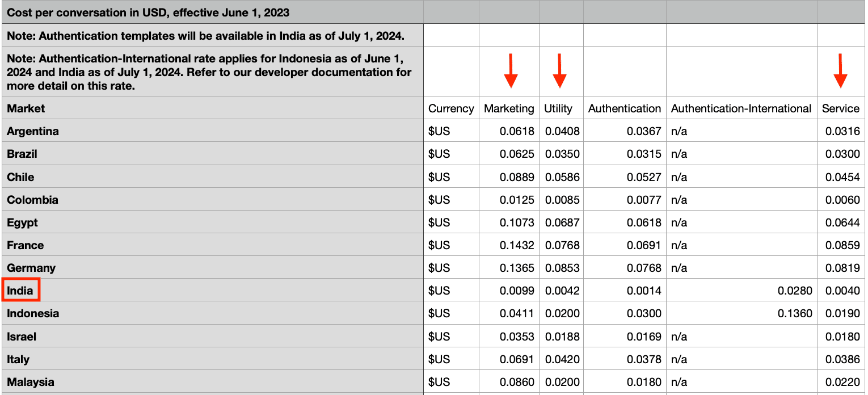The width and height of the screenshot is (868, 395).
Task: Click France's Marketing rate 0.1432
Action: [x=517, y=245]
